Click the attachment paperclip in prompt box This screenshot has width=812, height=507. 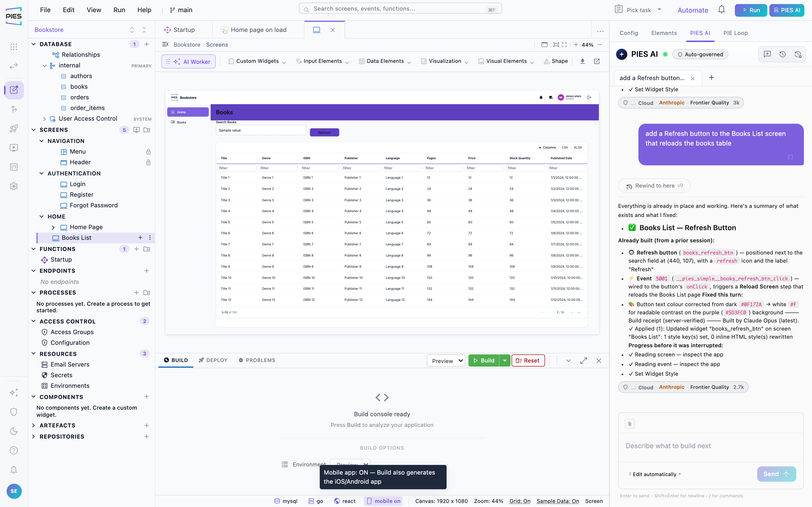(x=630, y=424)
